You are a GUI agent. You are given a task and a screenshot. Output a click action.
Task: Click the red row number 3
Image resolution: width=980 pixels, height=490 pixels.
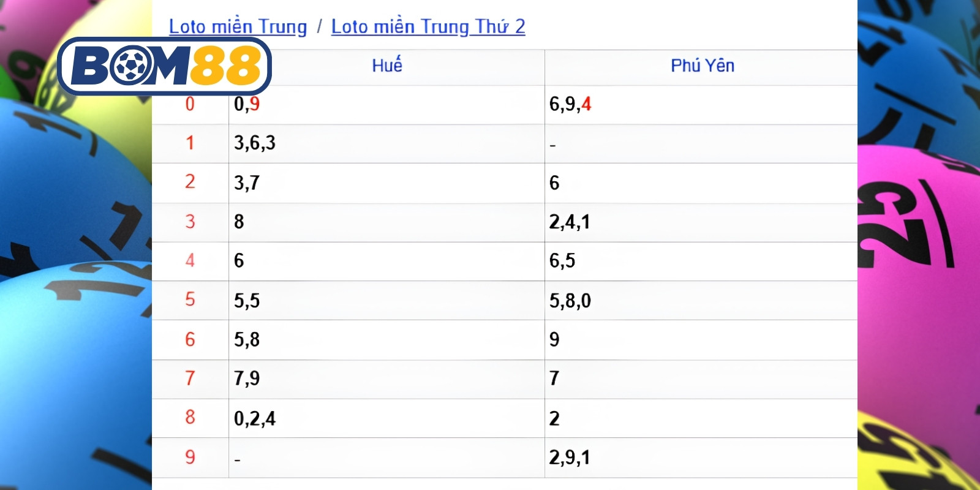point(190,221)
